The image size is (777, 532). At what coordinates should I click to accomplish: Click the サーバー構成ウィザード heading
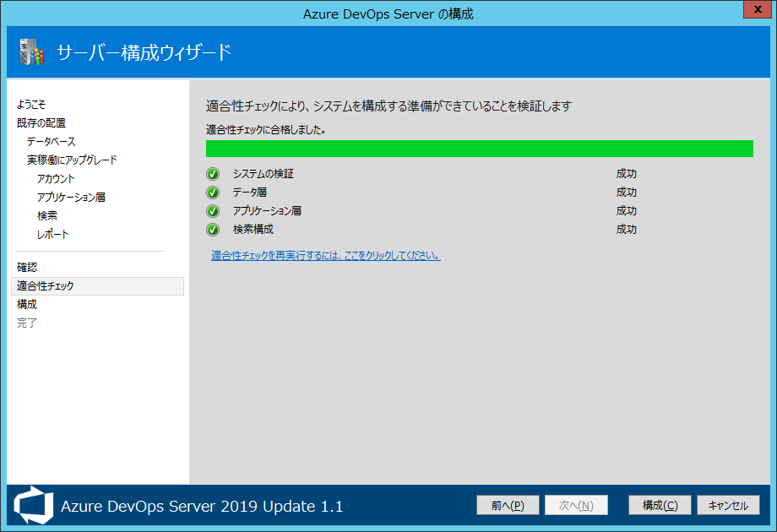(x=144, y=52)
